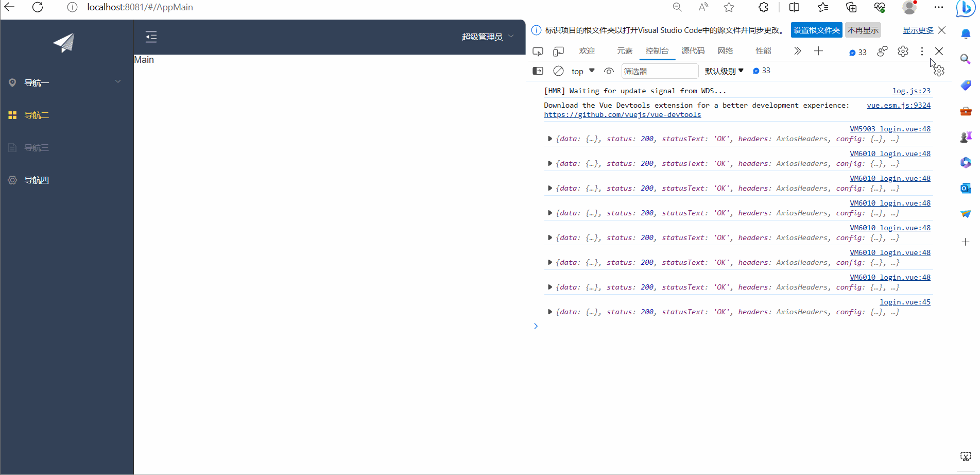Open Bing Copilot sidebar icon
Screen dimensions: 980x475
point(966,8)
